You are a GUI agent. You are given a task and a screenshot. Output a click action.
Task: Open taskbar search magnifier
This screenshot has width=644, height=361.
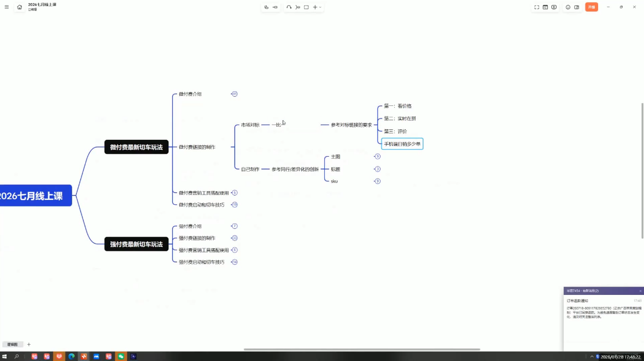click(17, 357)
